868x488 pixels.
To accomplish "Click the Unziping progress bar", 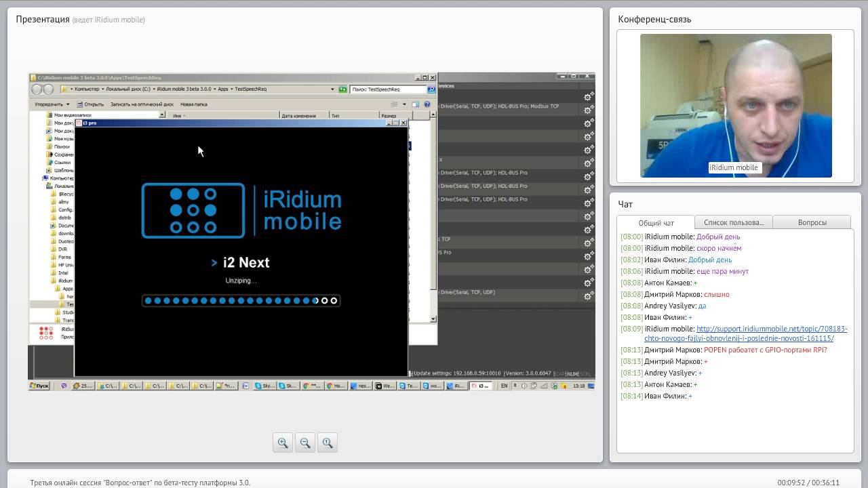I will click(241, 300).
